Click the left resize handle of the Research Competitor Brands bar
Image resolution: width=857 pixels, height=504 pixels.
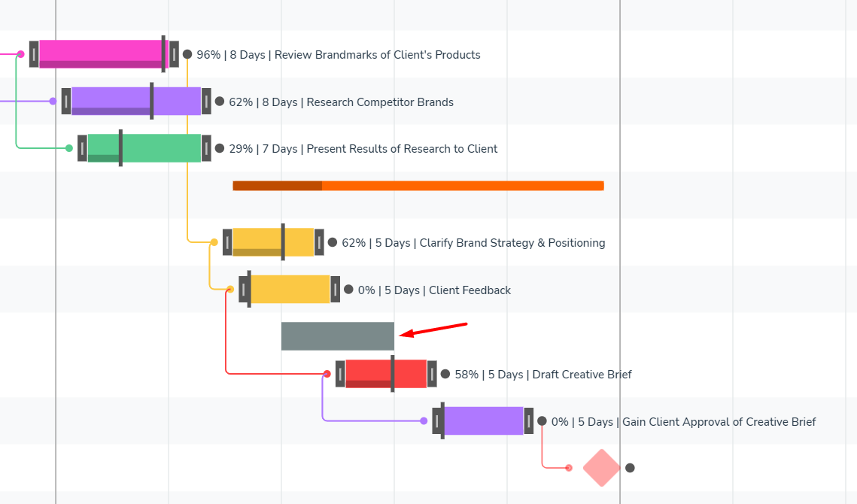(x=66, y=102)
